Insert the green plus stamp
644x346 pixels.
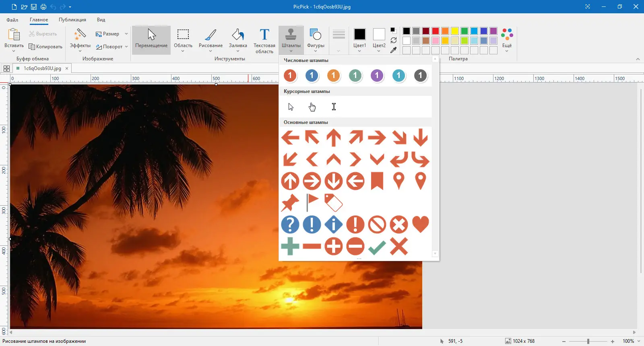290,246
